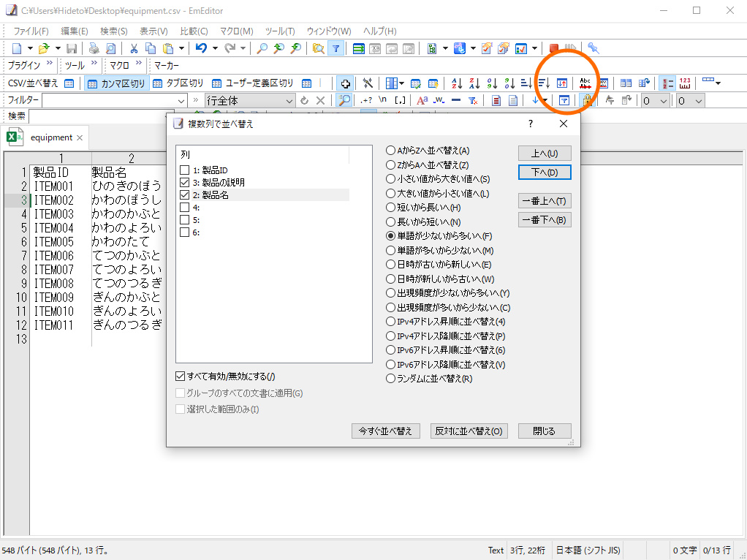Image resolution: width=747 pixels, height=560 pixels.
Task: Click the Undo arrow icon
Action: tap(201, 48)
